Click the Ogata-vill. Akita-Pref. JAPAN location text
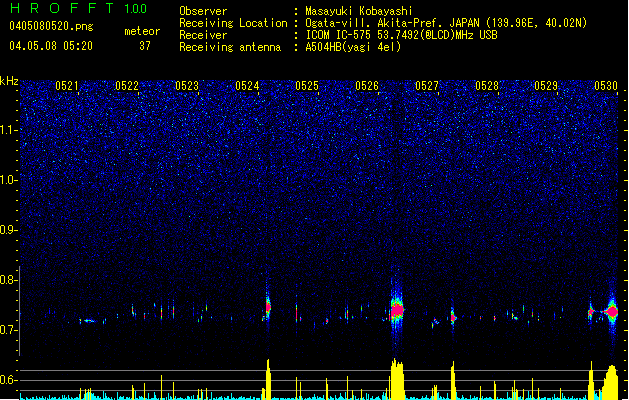Screen dimensions: 629x400 pos(446,23)
